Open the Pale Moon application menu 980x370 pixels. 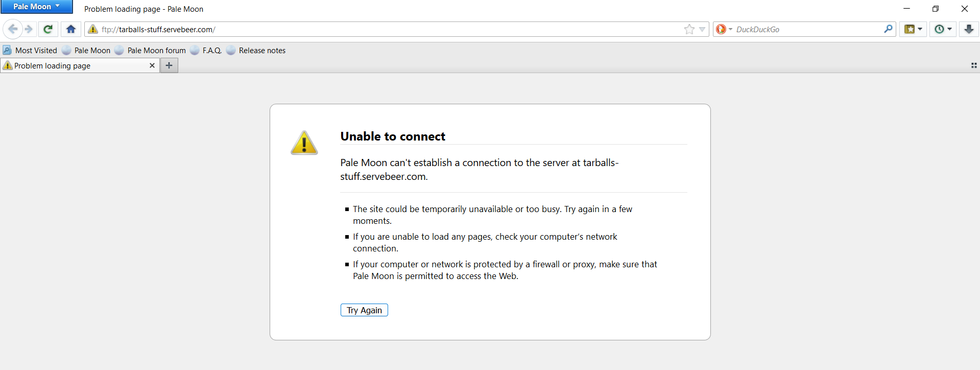36,7
